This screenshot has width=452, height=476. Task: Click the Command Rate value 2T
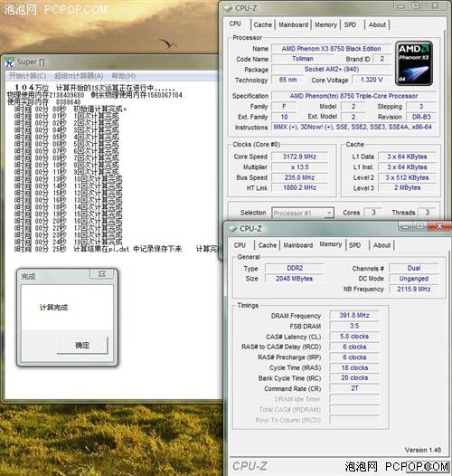354,388
